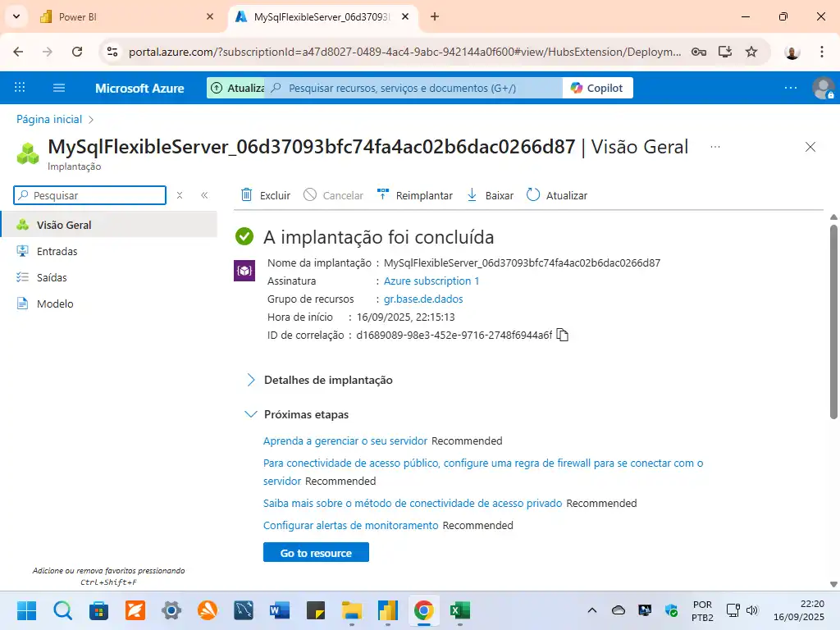Select the MySqlFlexibleServer browser tab
Screen dimensions: 840x630
coord(322,16)
